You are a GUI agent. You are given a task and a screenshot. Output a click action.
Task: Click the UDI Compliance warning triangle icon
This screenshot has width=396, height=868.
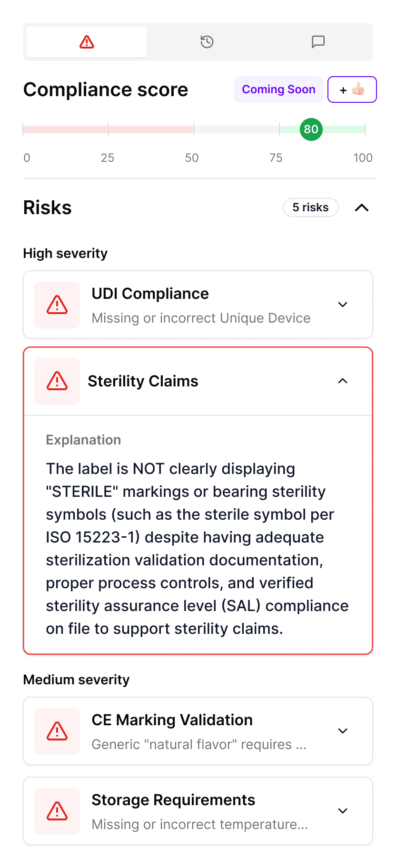57,305
